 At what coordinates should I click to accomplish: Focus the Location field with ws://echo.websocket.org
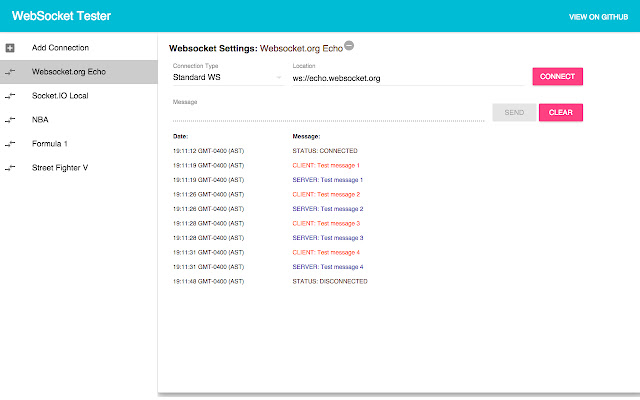(408, 78)
